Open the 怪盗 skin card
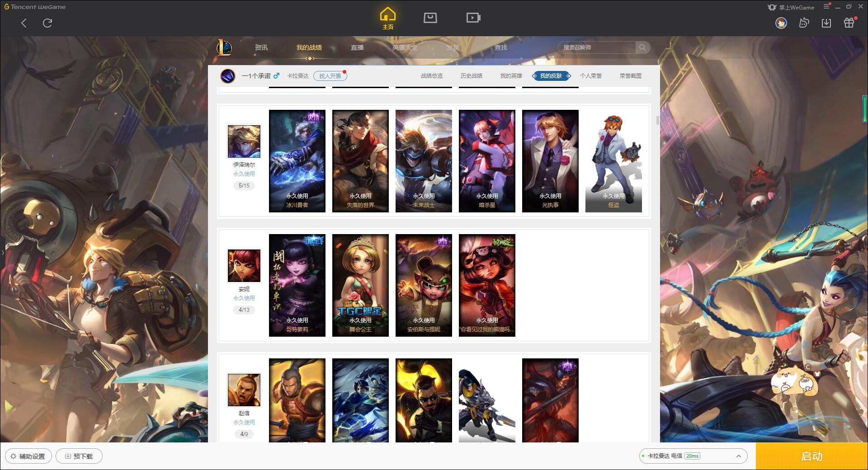Image resolution: width=868 pixels, height=470 pixels. 613,161
